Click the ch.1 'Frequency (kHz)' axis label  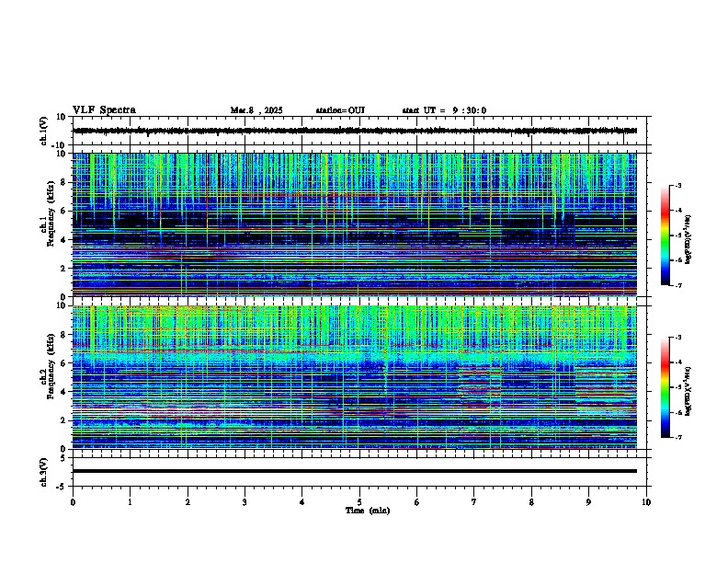click(51, 214)
